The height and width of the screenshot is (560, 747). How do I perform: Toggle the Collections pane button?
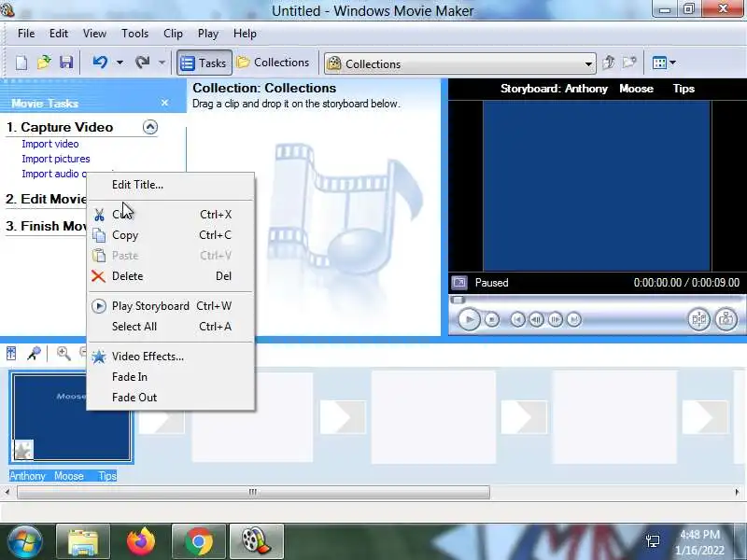tap(273, 63)
